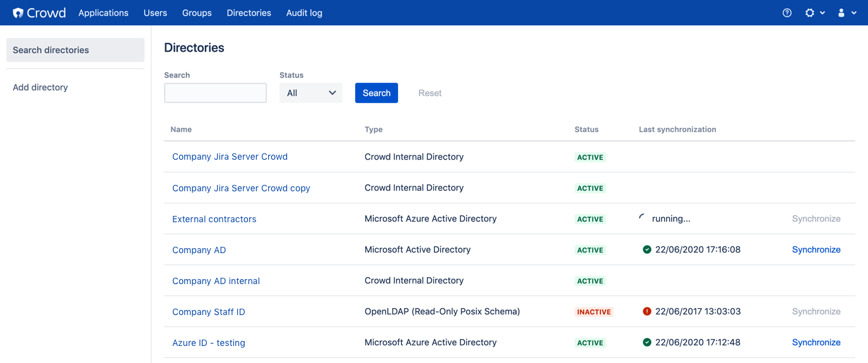Click OpenLDAP (Read-Only Posix Schema) type cell
Screen dimensions: 868x363
point(442,311)
